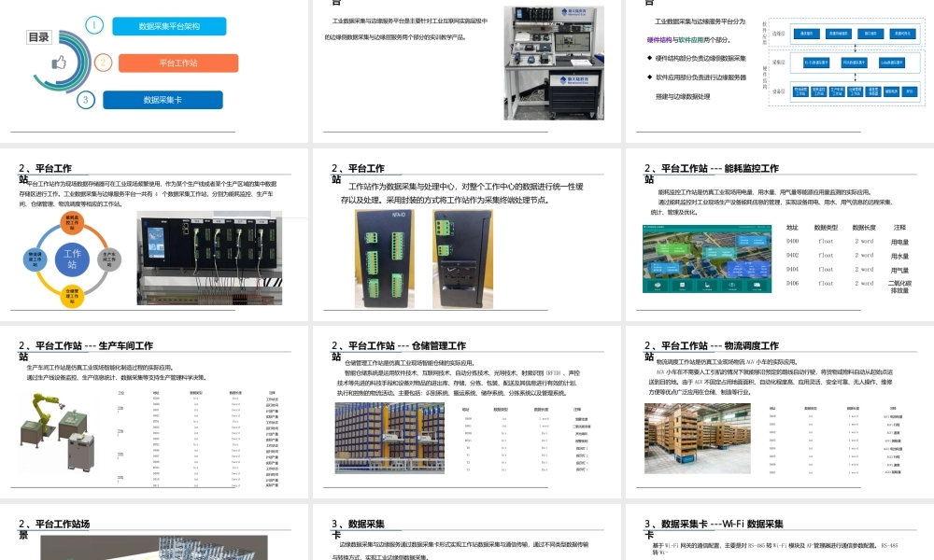This screenshot has width=934, height=560.
Task: Click the yellow 仓储管理工作站 circle node
Action: click(x=72, y=296)
